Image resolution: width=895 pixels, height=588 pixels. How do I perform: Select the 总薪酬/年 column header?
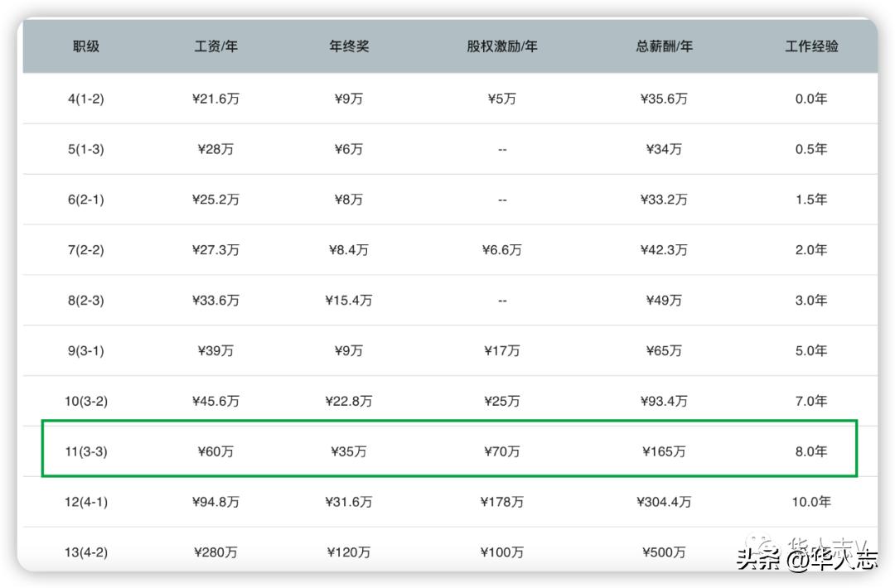click(665, 47)
